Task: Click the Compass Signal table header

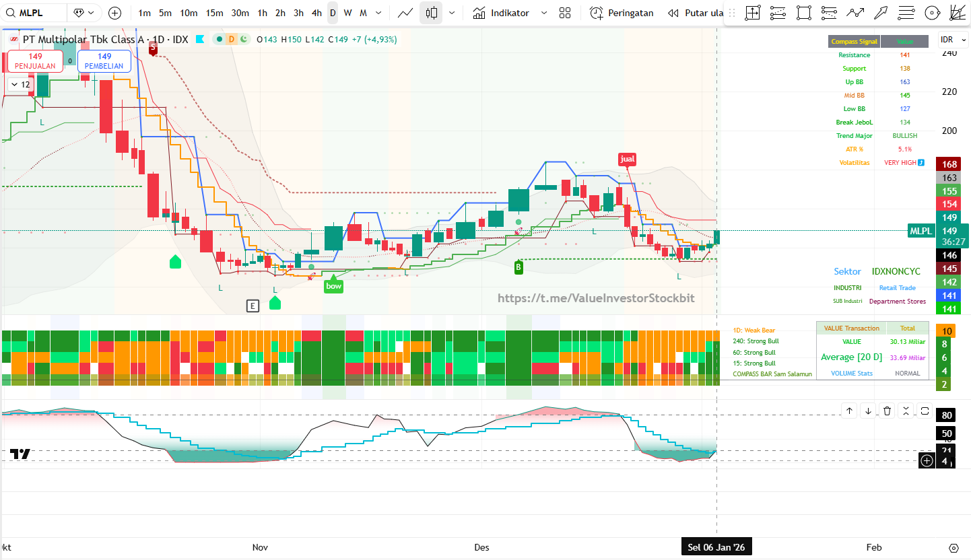Action: [x=855, y=42]
